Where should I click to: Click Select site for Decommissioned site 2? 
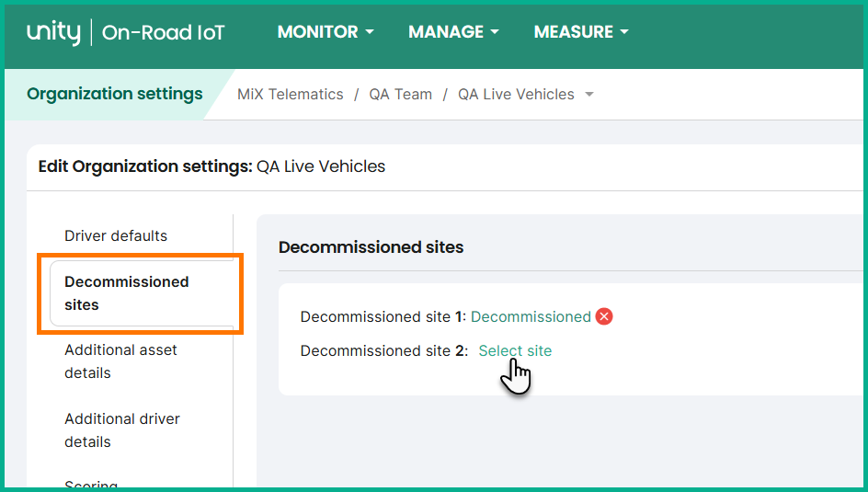coord(515,351)
